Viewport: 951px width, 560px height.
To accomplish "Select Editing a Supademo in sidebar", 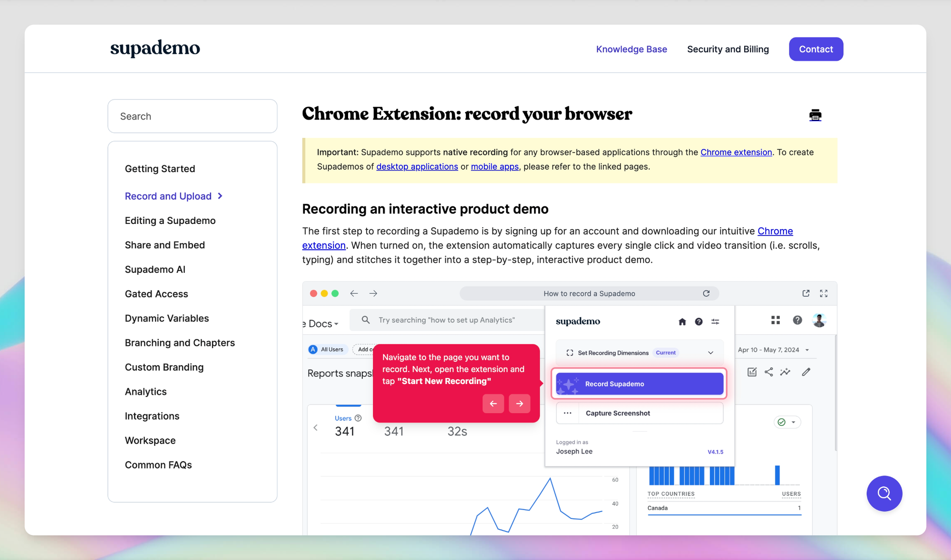I will coord(170,221).
